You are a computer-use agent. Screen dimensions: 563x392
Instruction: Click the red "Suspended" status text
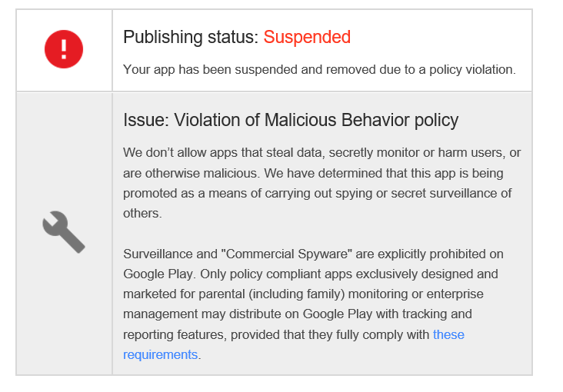point(307,37)
